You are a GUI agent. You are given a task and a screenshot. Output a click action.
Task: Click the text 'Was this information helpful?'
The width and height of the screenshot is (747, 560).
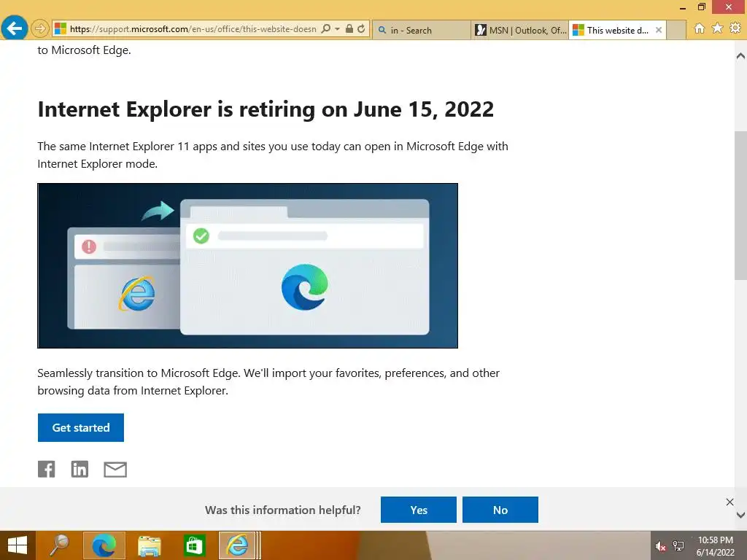(283, 510)
